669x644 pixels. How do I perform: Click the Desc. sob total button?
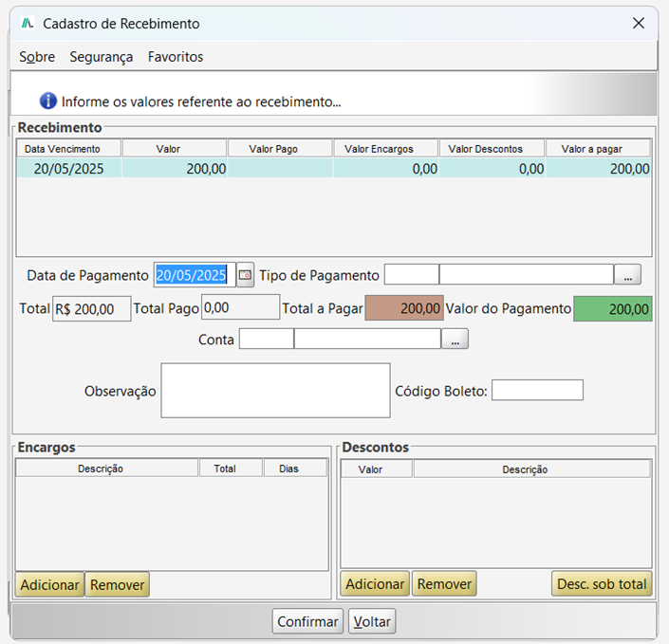click(602, 583)
